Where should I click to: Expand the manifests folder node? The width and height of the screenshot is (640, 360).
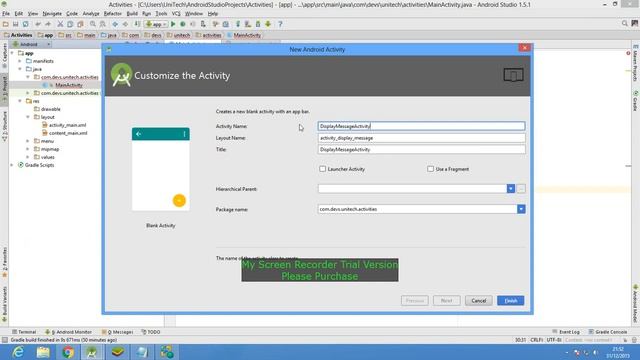(20, 61)
